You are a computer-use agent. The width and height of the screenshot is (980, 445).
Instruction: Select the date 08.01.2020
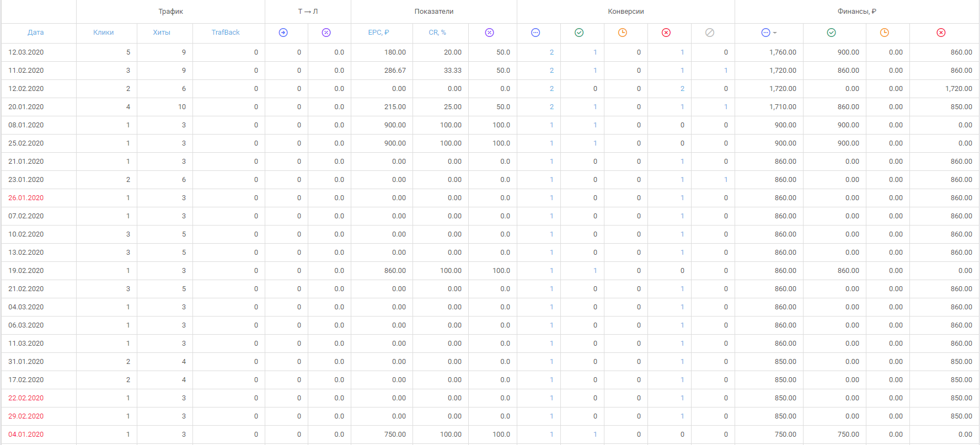coord(26,125)
